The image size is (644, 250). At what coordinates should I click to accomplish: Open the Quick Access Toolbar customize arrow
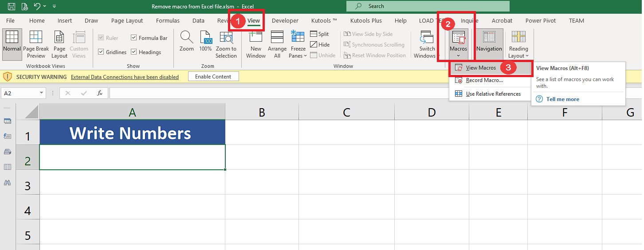tap(54, 6)
